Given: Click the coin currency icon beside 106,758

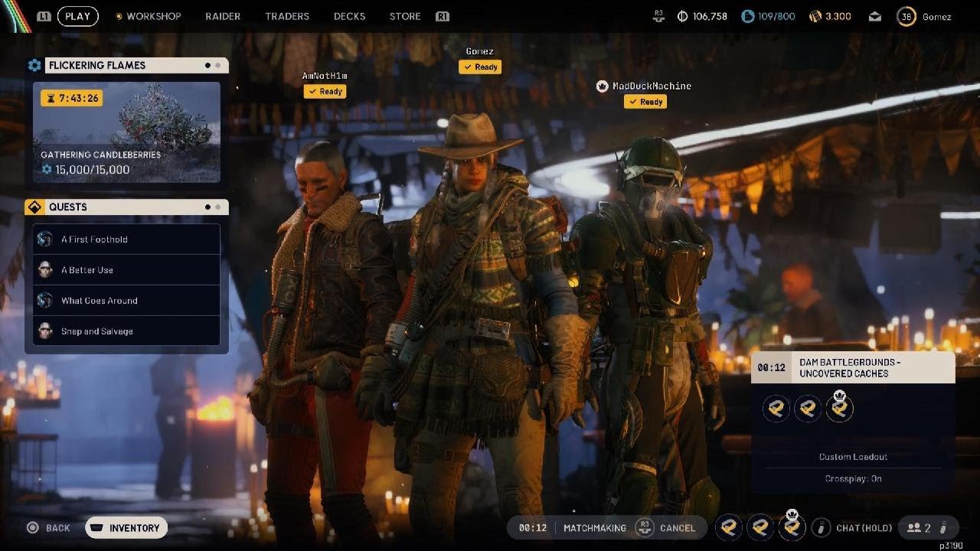Looking at the screenshot, I should (683, 16).
